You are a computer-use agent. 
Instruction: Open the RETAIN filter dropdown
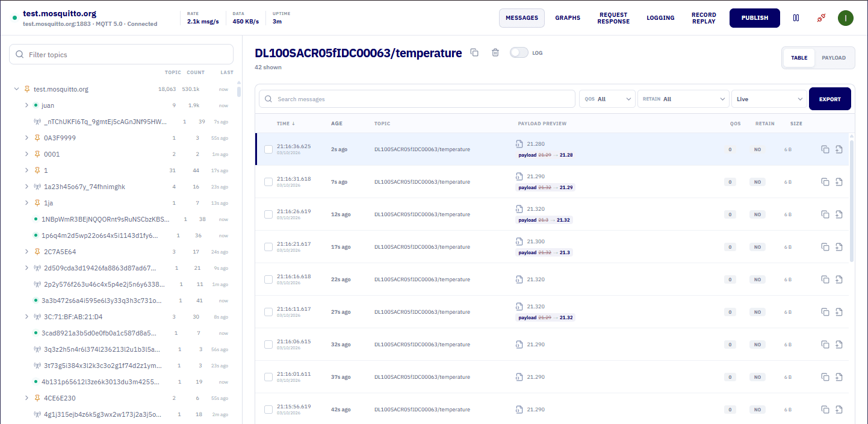684,99
